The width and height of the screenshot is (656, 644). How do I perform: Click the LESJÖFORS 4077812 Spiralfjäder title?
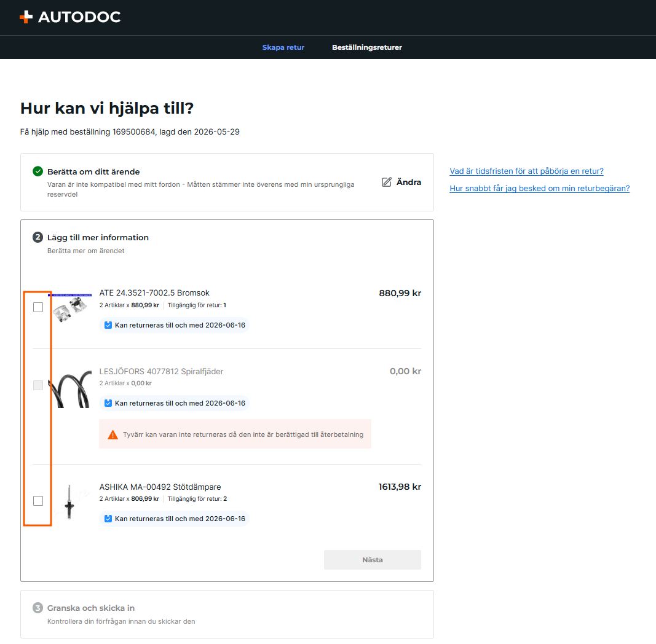point(161,371)
